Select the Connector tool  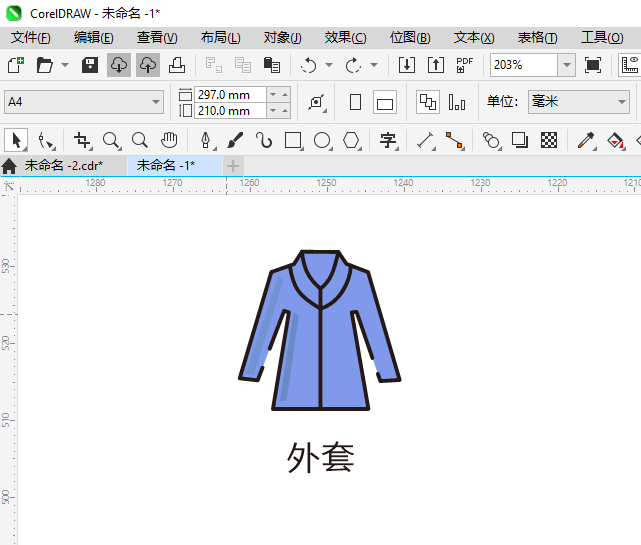pos(455,141)
